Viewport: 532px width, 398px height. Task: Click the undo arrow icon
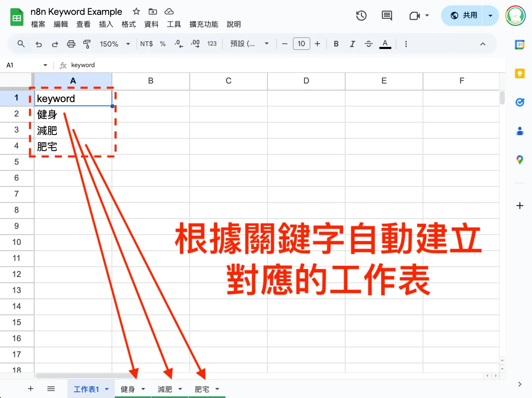pos(39,44)
